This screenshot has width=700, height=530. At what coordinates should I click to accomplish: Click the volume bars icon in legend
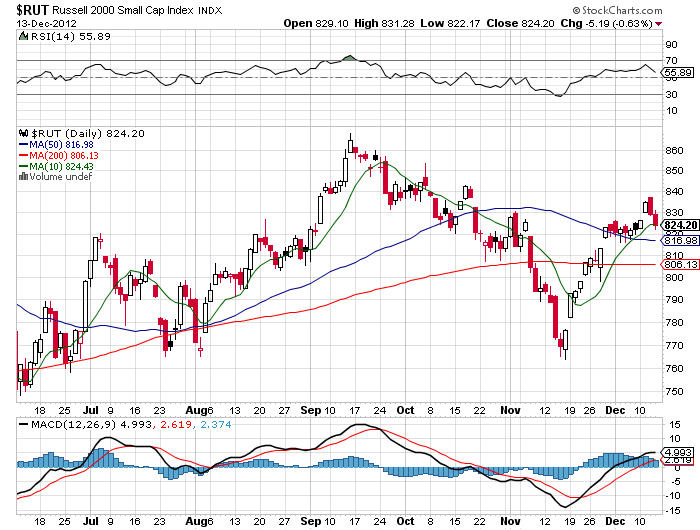click(24, 177)
